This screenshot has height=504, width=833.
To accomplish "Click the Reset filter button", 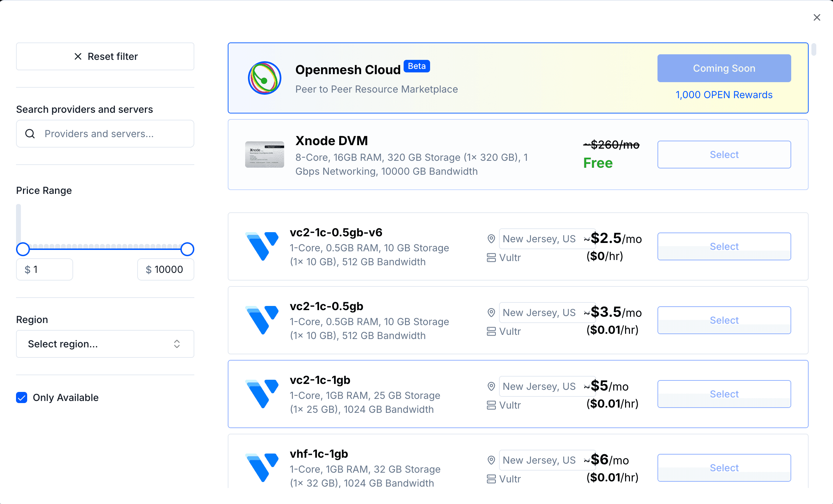I will tap(105, 56).
